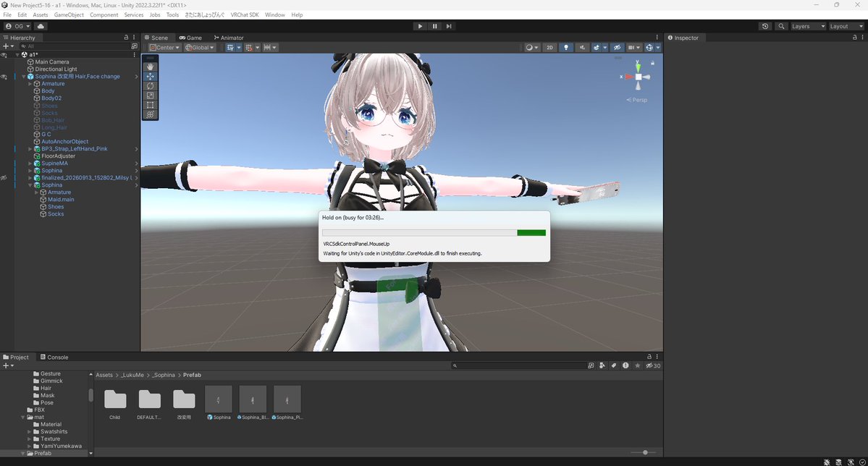
Task: Click the activity checkmark icon in status bar
Action: [x=862, y=462]
